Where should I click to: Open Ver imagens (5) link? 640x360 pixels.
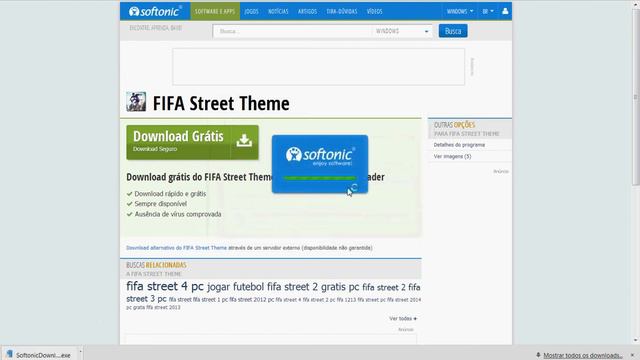pyautogui.click(x=452, y=156)
